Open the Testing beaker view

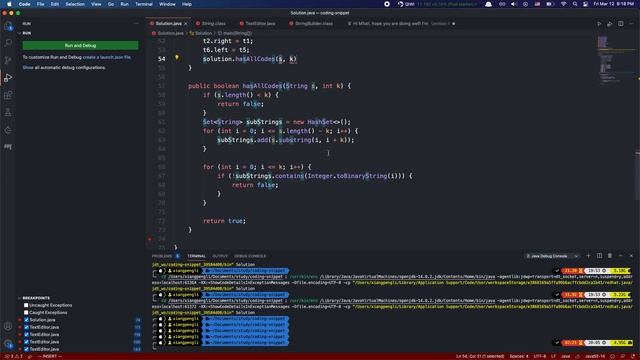point(8,113)
